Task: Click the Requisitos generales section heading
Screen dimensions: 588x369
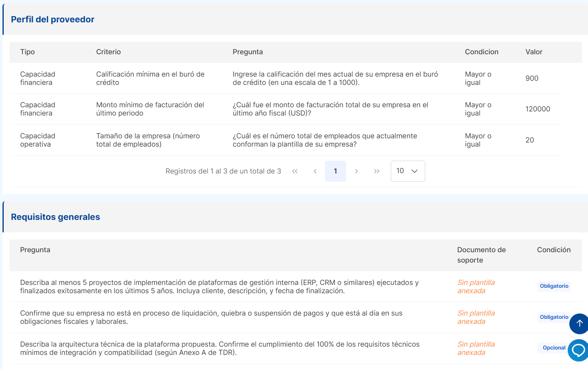Action: pos(56,217)
